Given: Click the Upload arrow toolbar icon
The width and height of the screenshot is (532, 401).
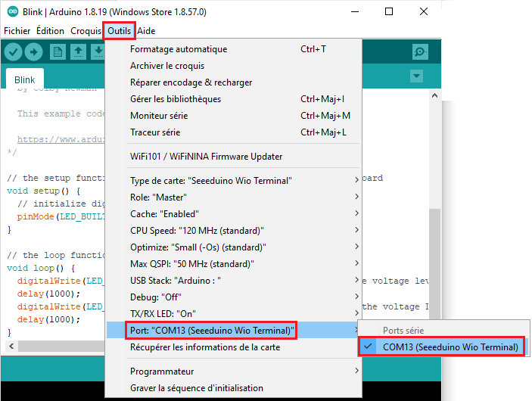Looking at the screenshot, I should 33,52.
